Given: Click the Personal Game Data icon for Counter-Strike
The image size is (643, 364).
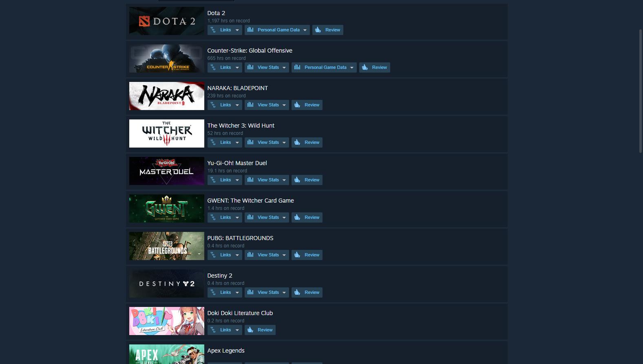Looking at the screenshot, I should click(297, 67).
